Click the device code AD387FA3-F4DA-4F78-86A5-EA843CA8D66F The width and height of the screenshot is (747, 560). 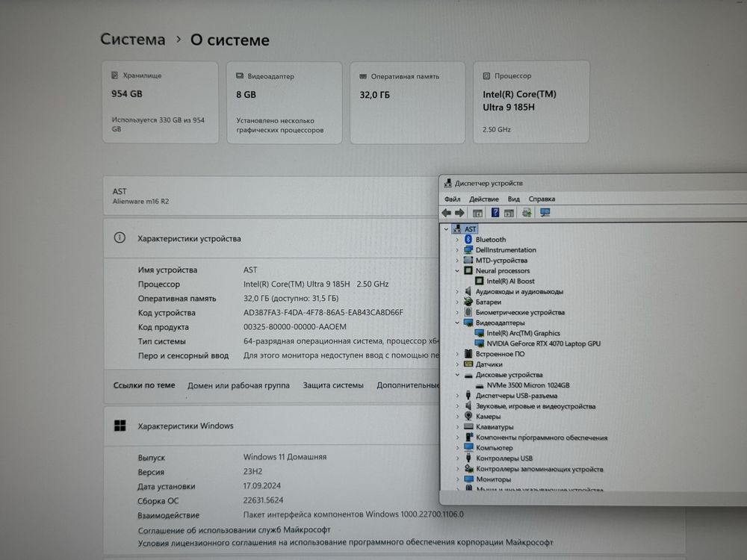323,312
